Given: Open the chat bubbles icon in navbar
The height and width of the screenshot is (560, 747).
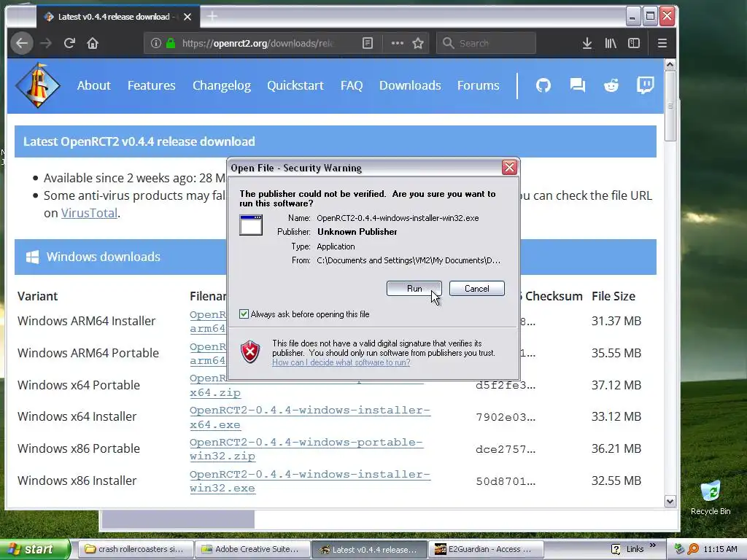Looking at the screenshot, I should pyautogui.click(x=578, y=85).
